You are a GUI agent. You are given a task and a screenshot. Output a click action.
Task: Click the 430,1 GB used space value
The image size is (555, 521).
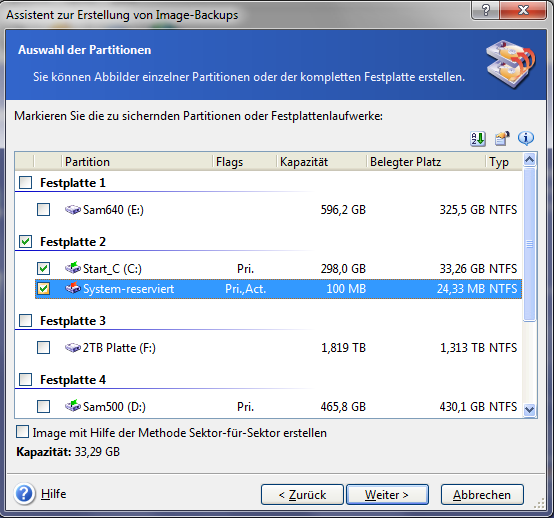point(462,407)
